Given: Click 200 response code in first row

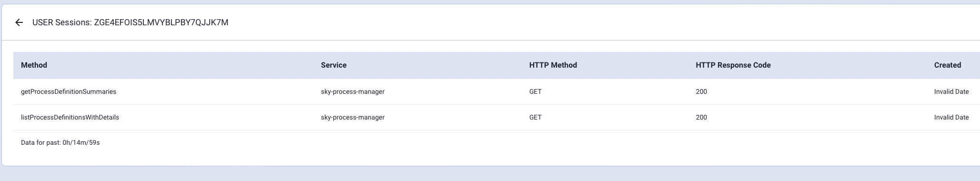Looking at the screenshot, I should (x=701, y=91).
